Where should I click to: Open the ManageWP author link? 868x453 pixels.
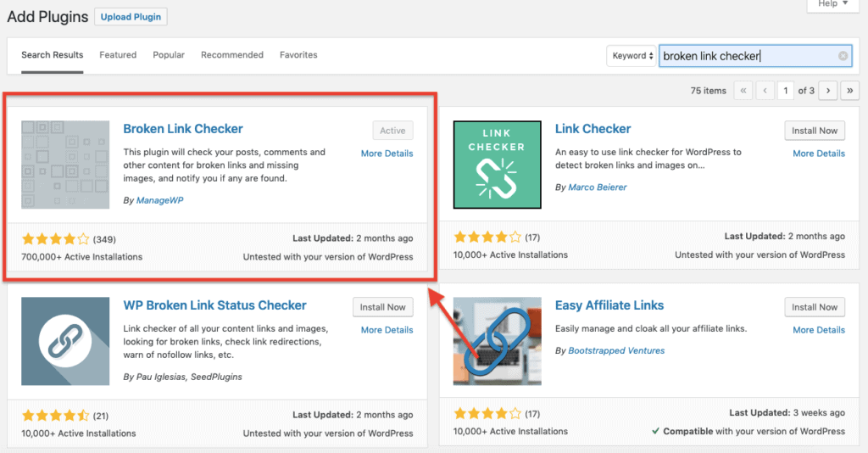tap(159, 200)
